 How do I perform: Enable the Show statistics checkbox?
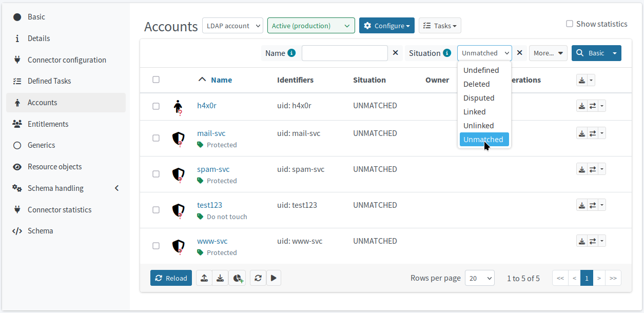(569, 24)
